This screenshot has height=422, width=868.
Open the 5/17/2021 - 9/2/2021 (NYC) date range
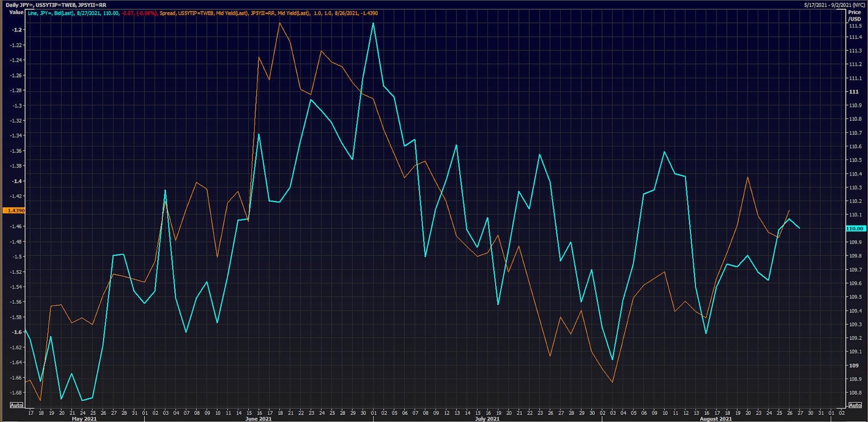point(834,5)
